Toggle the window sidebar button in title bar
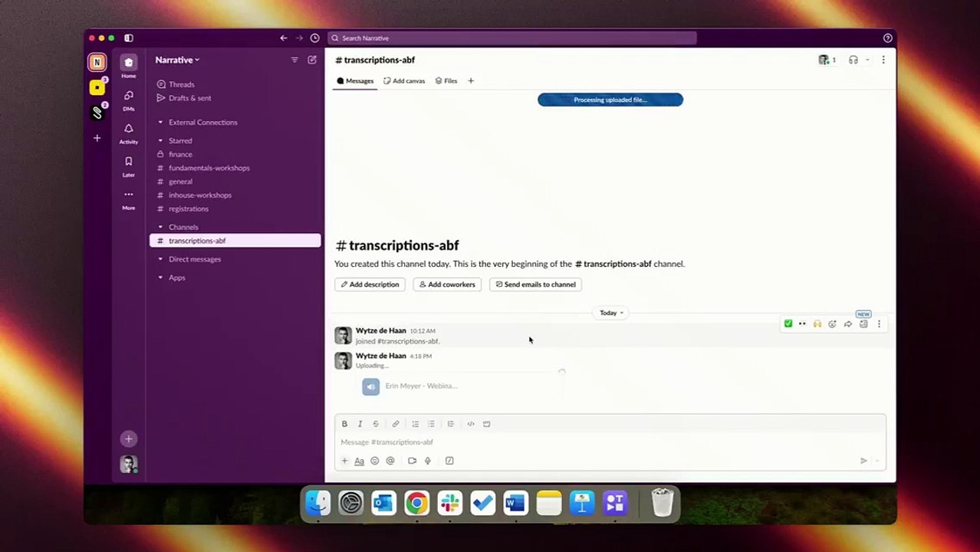 pos(129,38)
